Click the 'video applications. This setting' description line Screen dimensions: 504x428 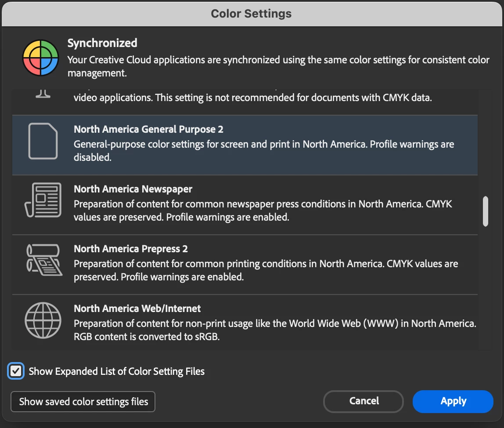click(x=252, y=98)
